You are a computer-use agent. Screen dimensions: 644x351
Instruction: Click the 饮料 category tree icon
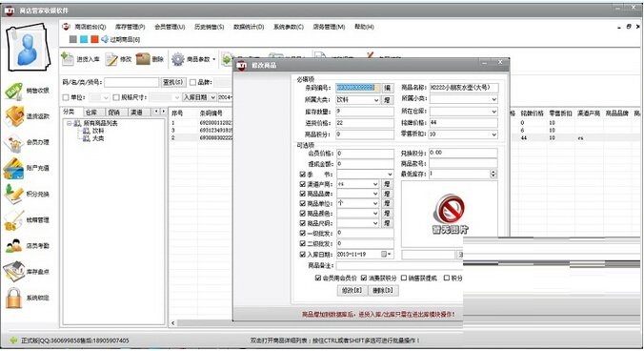(x=87, y=131)
